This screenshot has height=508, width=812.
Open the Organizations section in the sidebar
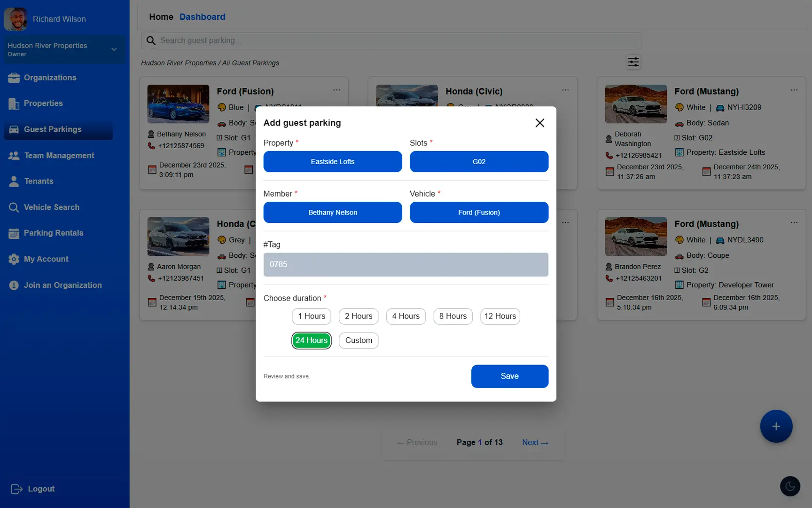pyautogui.click(x=50, y=77)
